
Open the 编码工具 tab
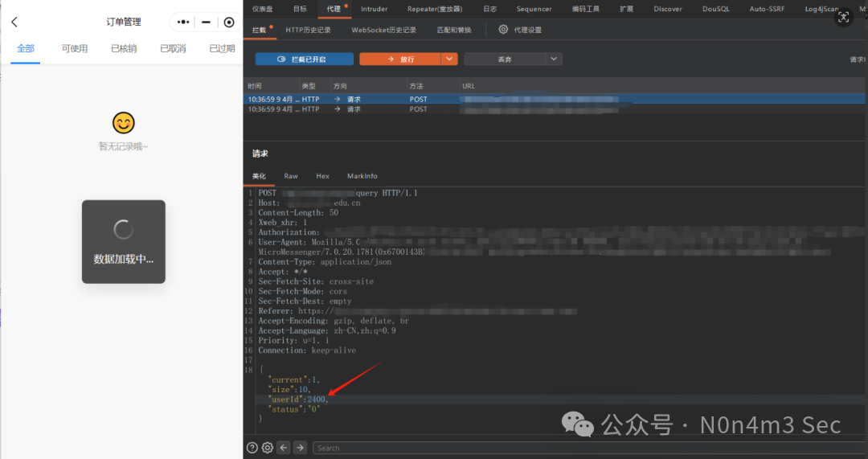click(x=586, y=9)
